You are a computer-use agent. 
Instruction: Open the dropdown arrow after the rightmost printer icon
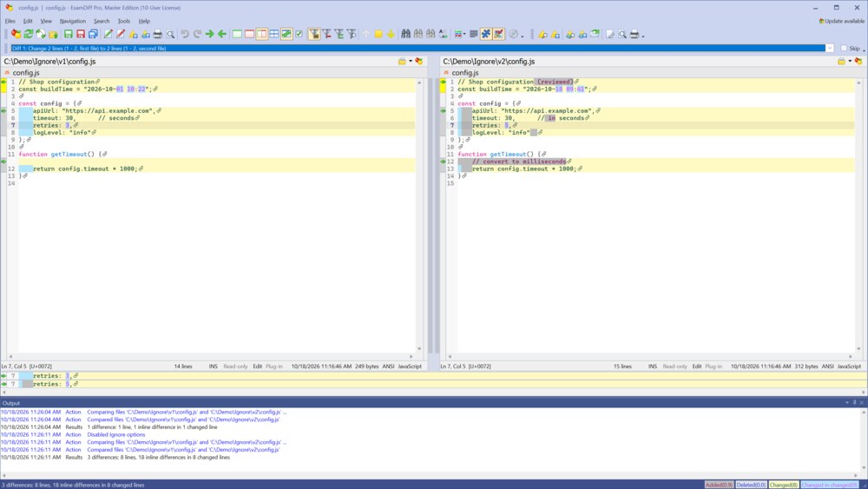pyautogui.click(x=643, y=36)
